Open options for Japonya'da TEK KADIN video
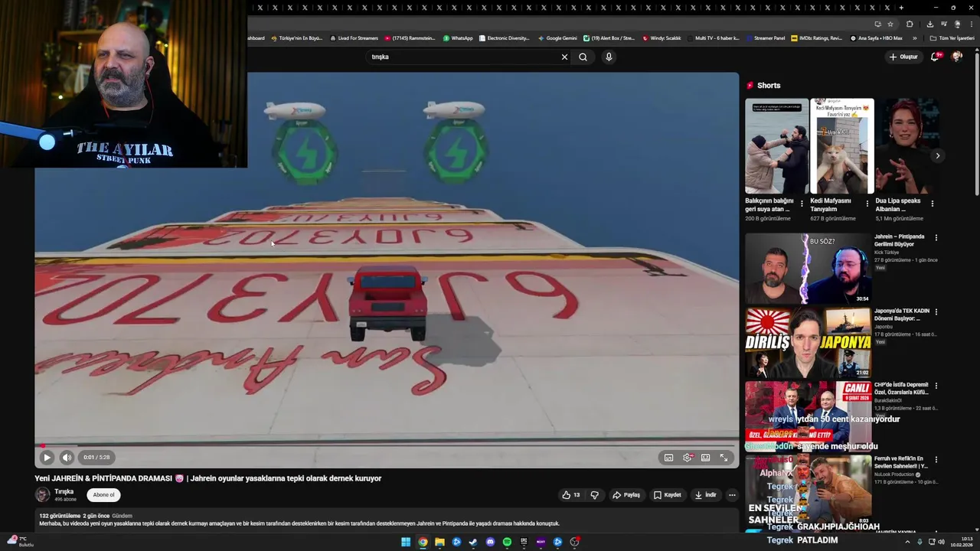This screenshot has width=980, height=551. [936, 312]
